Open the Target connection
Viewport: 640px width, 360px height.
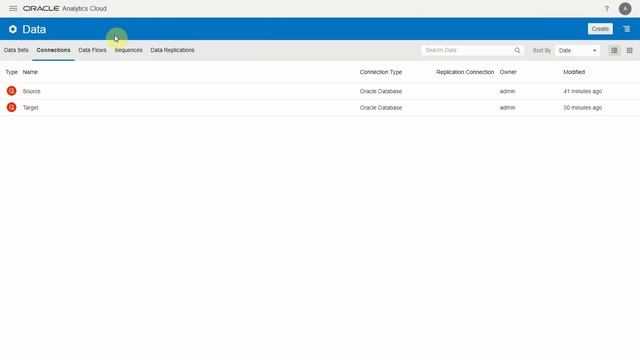tap(31, 108)
